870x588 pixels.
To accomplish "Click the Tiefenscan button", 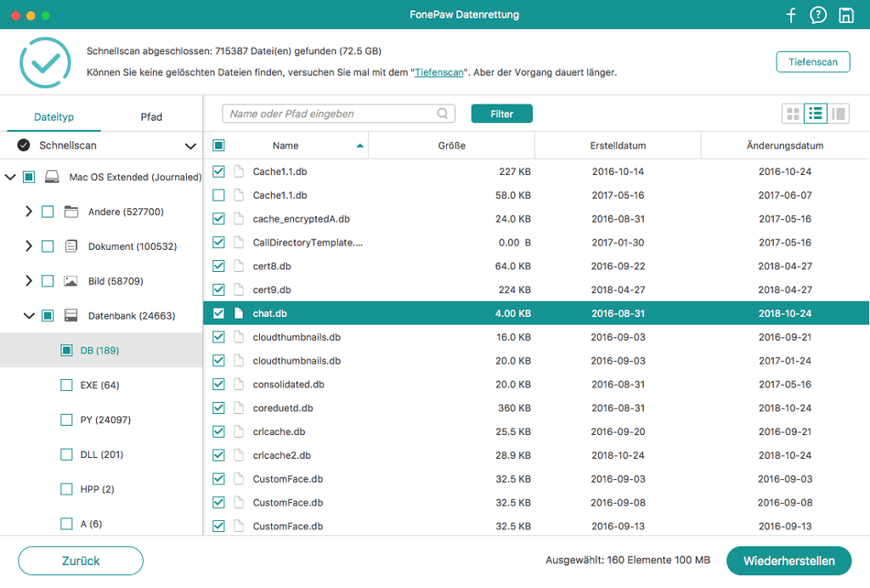I will (x=813, y=62).
